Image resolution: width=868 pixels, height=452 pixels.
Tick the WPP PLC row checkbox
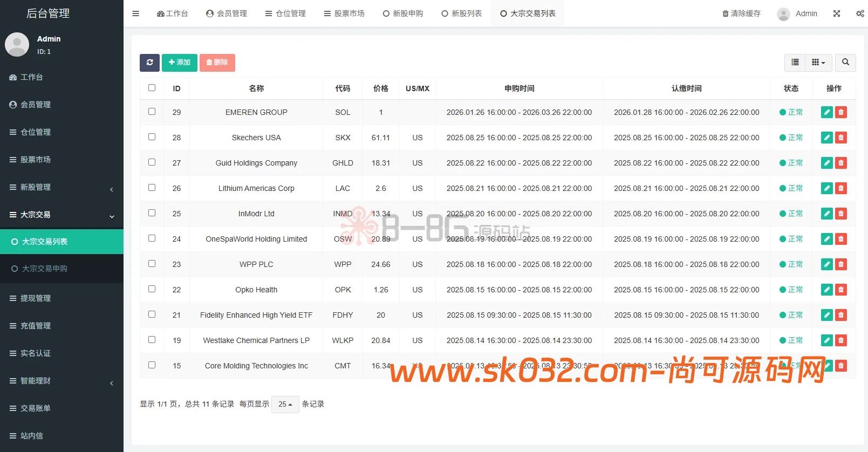152,264
